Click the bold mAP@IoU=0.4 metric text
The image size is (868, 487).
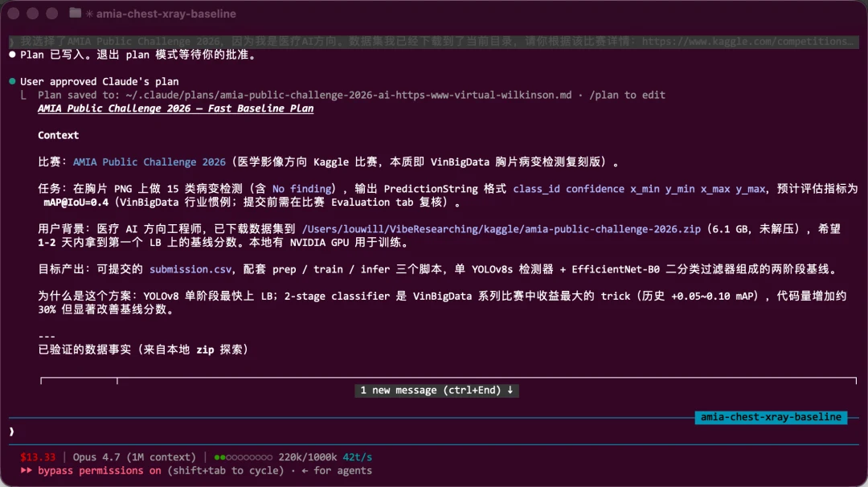click(x=76, y=203)
